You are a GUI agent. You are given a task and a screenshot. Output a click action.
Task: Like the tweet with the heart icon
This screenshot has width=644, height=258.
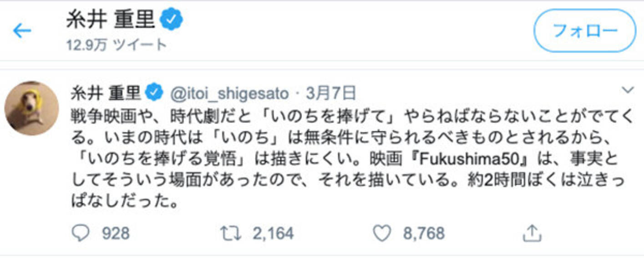[x=382, y=234]
